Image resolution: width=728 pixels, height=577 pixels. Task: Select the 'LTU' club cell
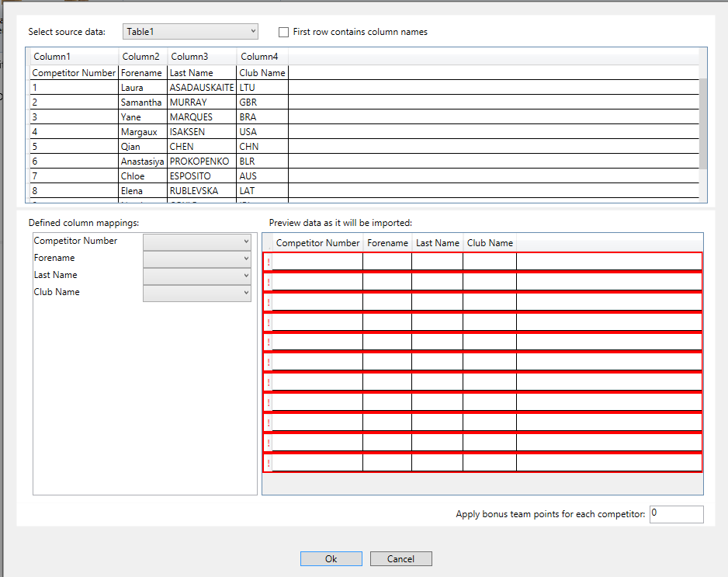(263, 87)
